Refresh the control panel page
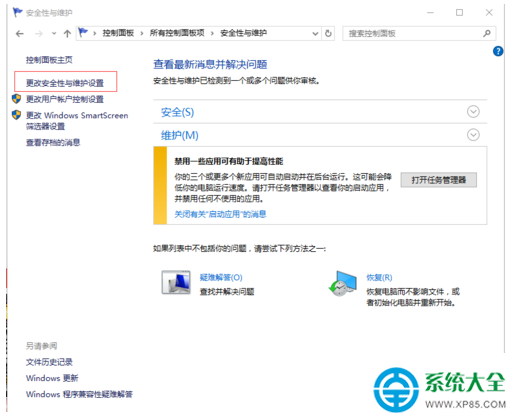 click(x=328, y=33)
